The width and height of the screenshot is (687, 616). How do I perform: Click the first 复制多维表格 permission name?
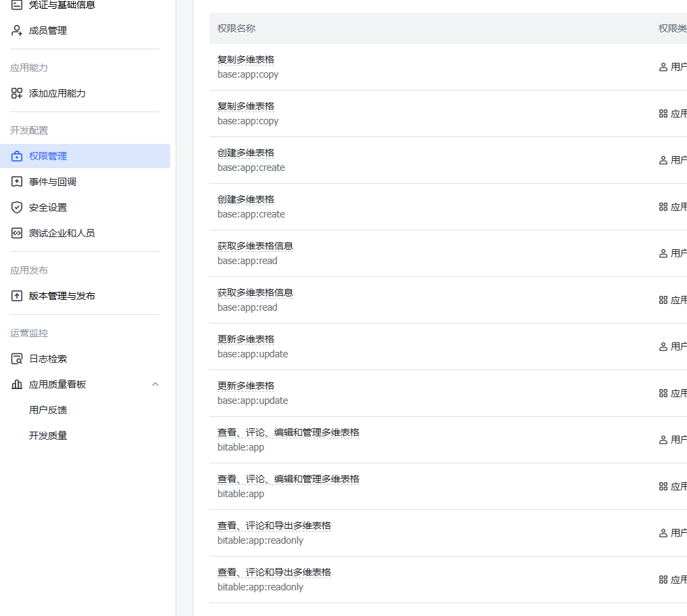[x=245, y=59]
